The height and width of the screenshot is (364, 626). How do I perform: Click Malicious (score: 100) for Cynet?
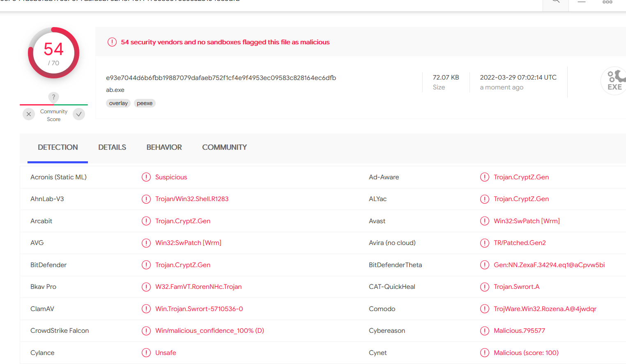coord(526,353)
